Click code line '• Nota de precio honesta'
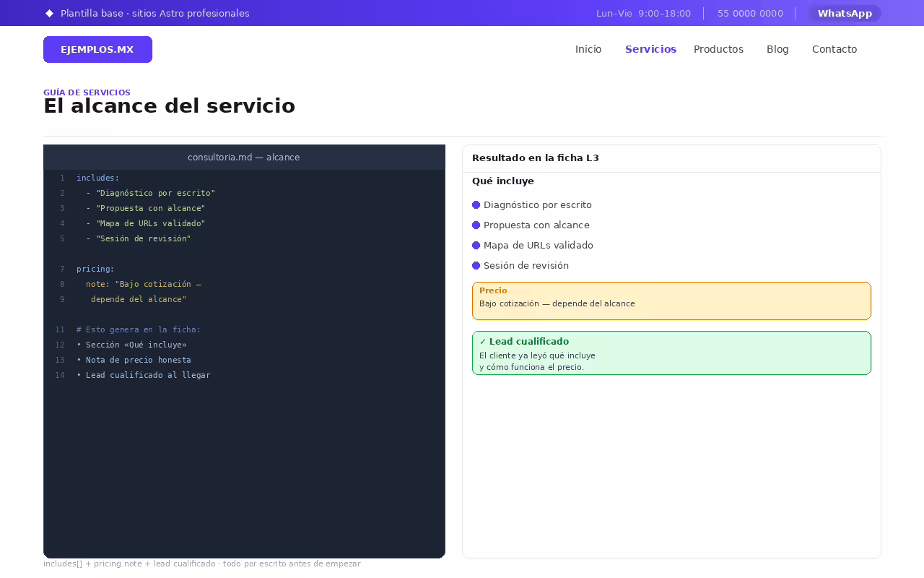The image size is (924, 578). click(134, 360)
